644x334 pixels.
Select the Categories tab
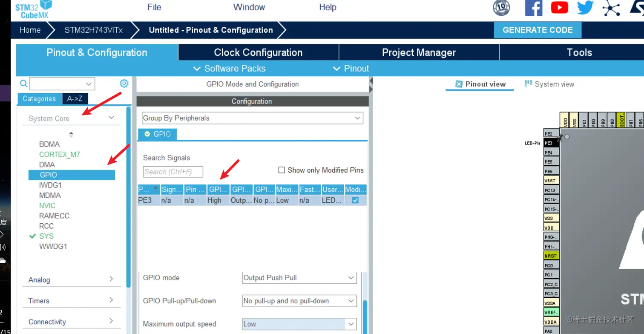pos(39,98)
